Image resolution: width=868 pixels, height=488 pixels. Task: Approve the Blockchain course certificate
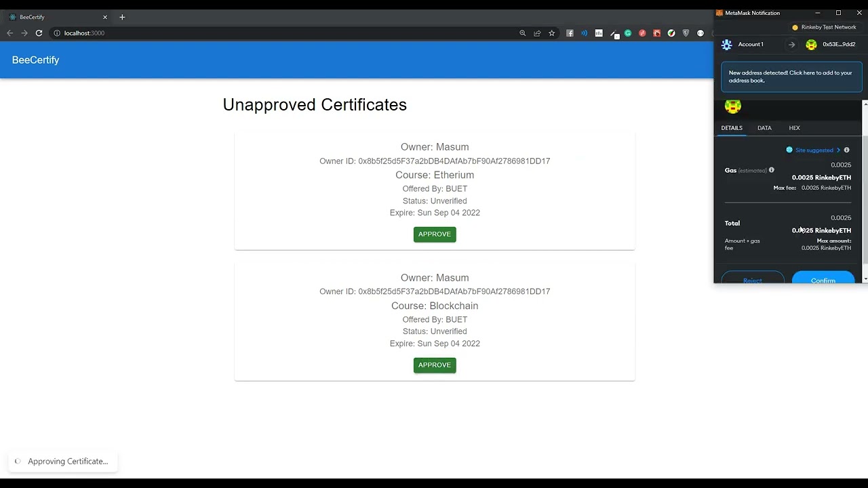click(x=435, y=365)
